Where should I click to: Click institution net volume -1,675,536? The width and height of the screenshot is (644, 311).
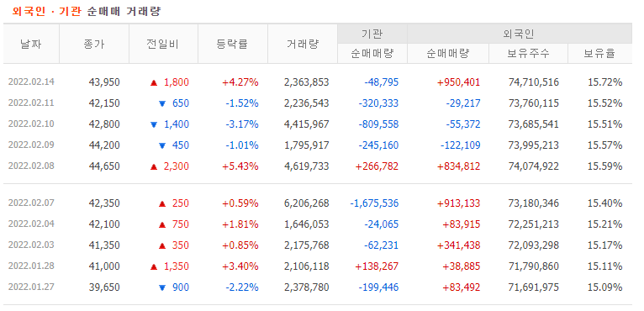(x=374, y=203)
